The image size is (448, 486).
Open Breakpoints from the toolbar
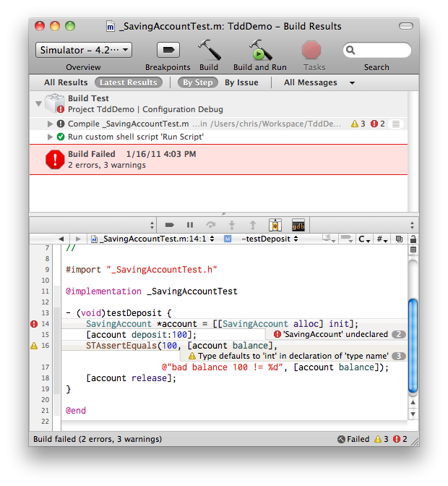point(168,51)
